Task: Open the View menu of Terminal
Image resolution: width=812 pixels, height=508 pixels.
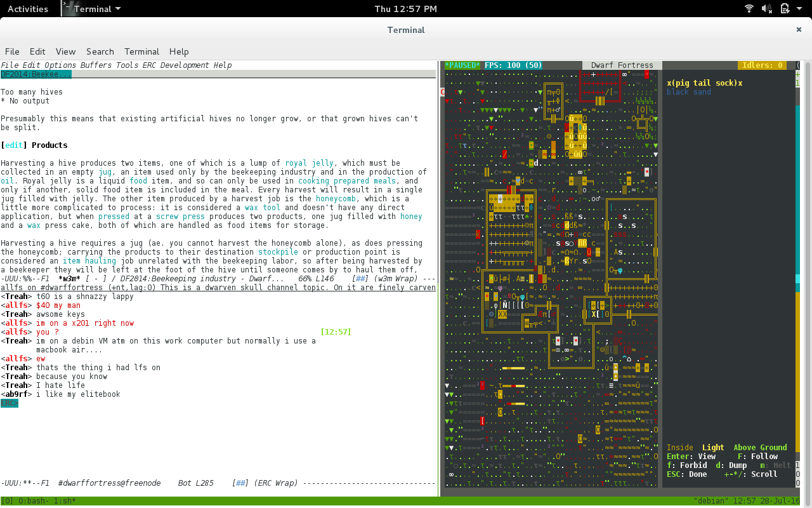Action: point(65,51)
